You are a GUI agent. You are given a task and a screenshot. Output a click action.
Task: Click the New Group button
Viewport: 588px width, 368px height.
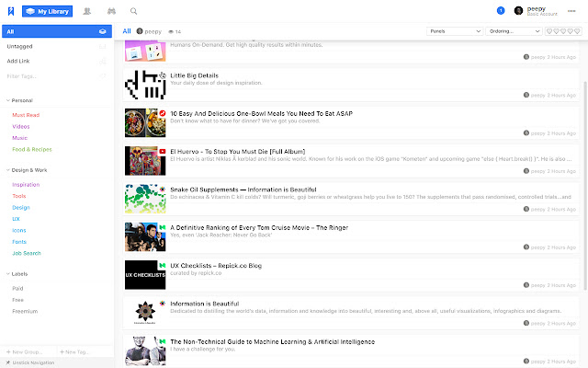28,352
